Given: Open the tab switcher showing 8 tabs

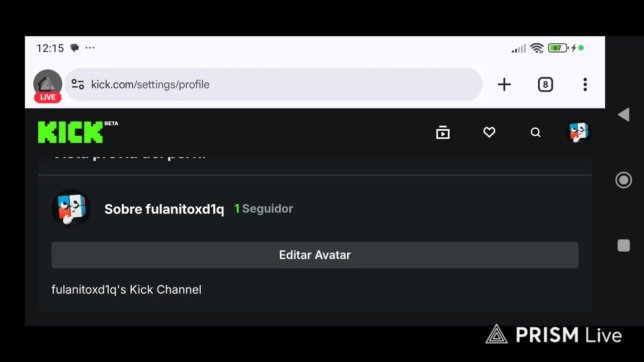Looking at the screenshot, I should click(x=545, y=84).
